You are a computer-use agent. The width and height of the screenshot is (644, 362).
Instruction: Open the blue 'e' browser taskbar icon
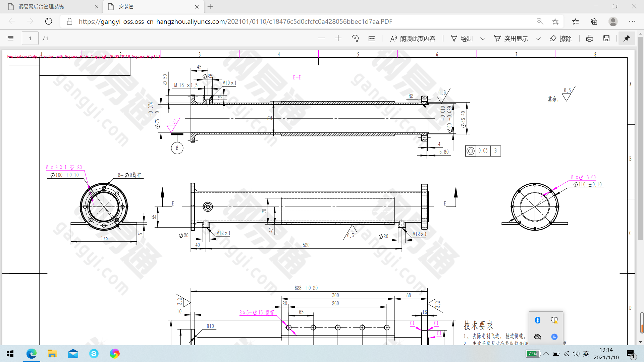94,354
